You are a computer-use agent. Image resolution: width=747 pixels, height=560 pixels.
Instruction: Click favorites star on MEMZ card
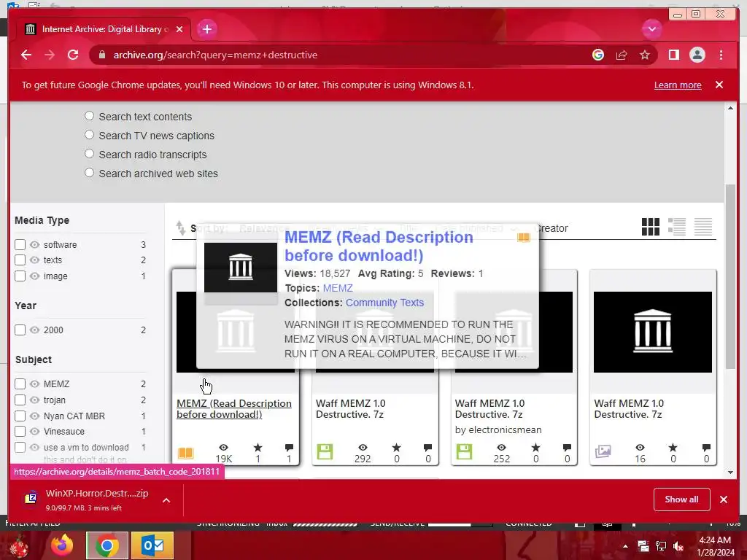(x=258, y=447)
